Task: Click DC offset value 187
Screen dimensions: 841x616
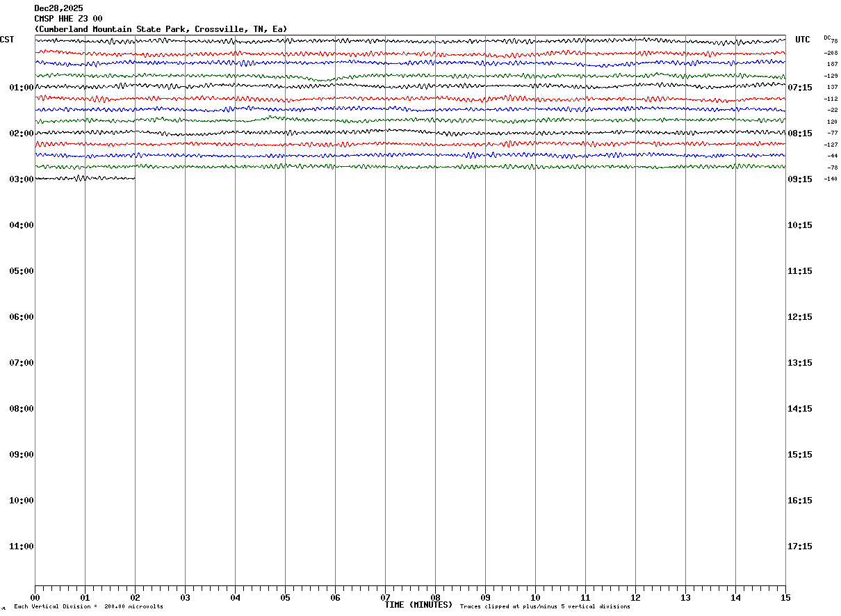Action: (x=832, y=64)
